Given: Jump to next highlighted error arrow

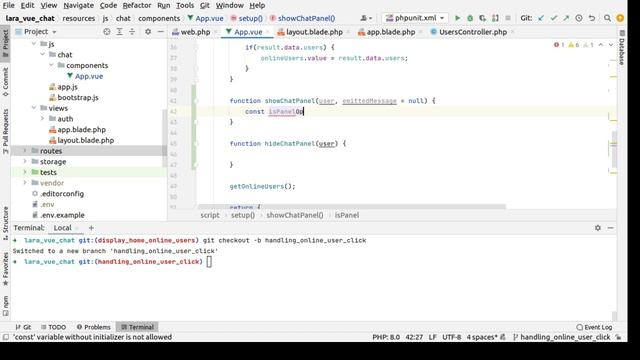Looking at the screenshot, I should pos(611,45).
